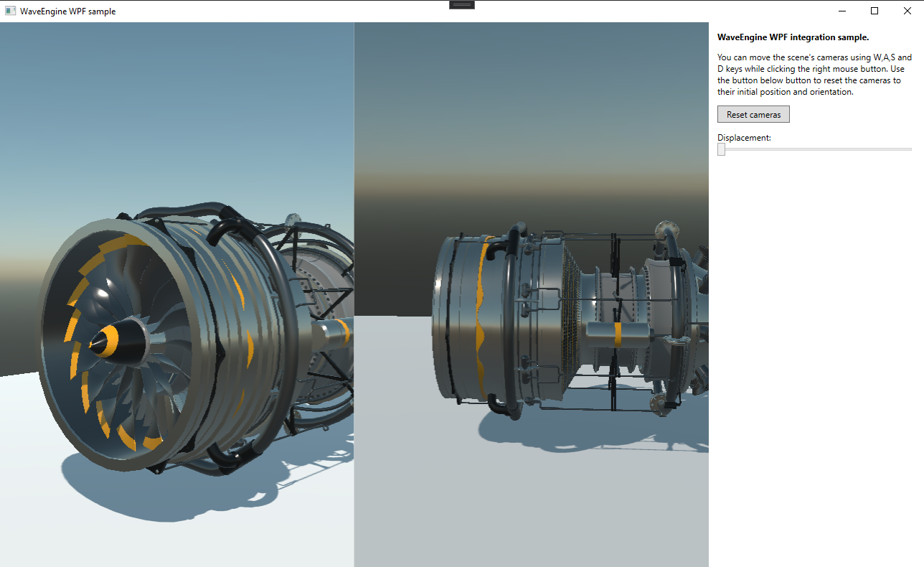924x567 pixels.
Task: Click the WaveEngine app icon in title bar
Action: pos(10,11)
